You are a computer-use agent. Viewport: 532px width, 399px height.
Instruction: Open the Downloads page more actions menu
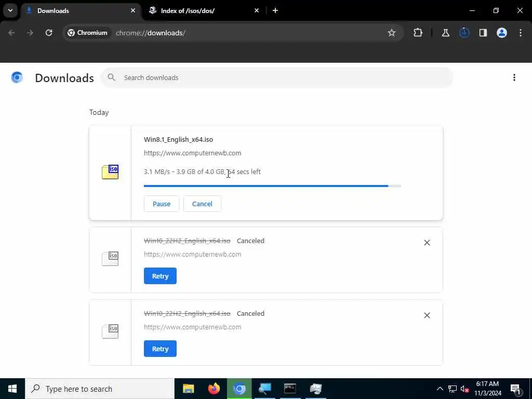[x=514, y=78]
